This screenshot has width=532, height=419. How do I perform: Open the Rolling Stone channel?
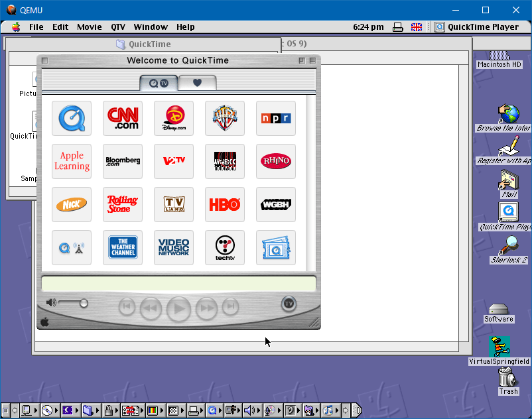click(123, 204)
